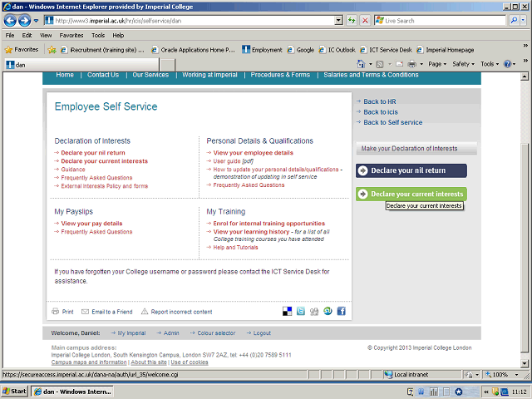Click the Facebook share icon
Screen dimensions: 532x399
(341, 312)
